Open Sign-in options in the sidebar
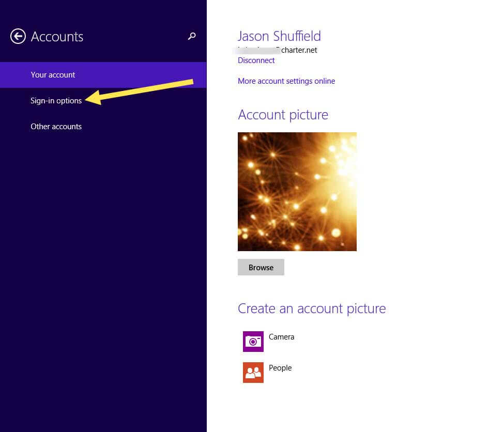 pos(56,101)
